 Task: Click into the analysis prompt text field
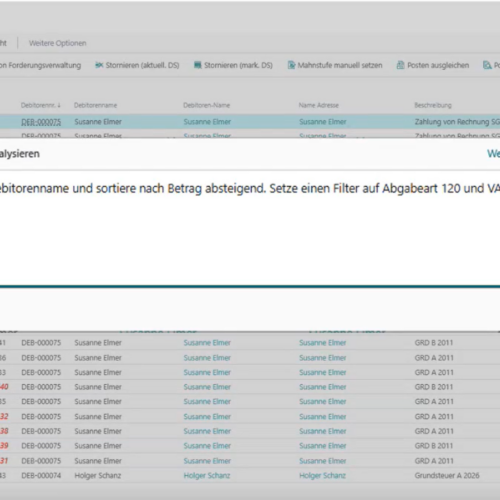[250, 228]
